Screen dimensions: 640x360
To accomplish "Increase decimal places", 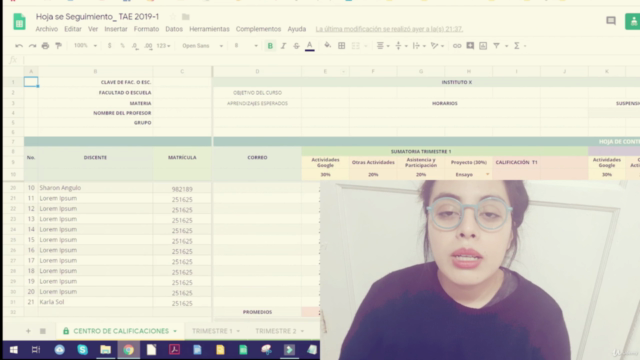I will (148, 46).
